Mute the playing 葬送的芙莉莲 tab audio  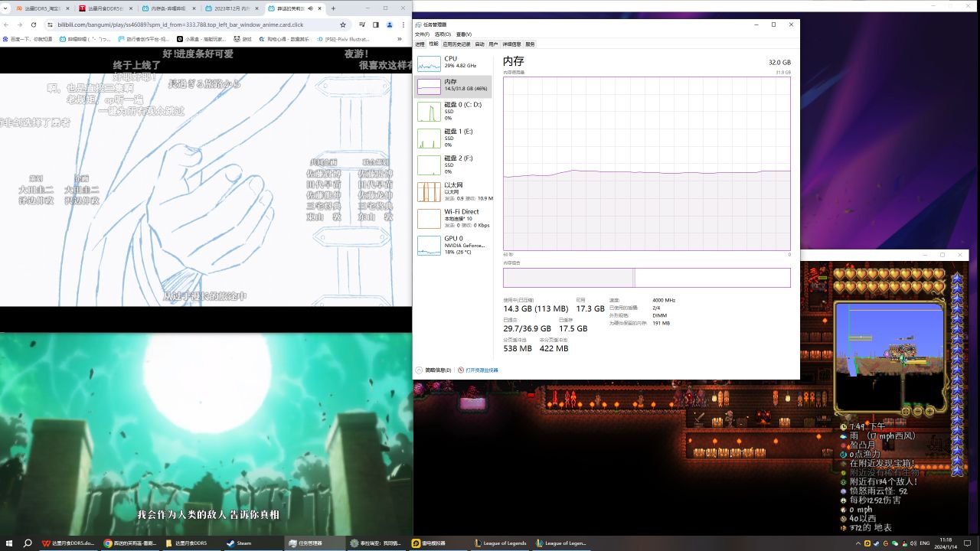[x=310, y=8]
